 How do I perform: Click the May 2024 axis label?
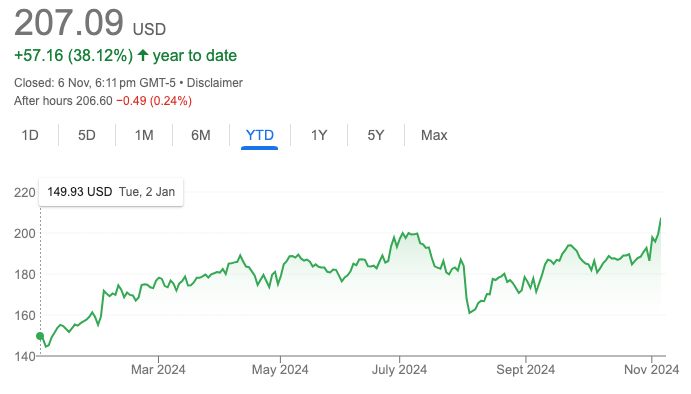[x=280, y=369]
